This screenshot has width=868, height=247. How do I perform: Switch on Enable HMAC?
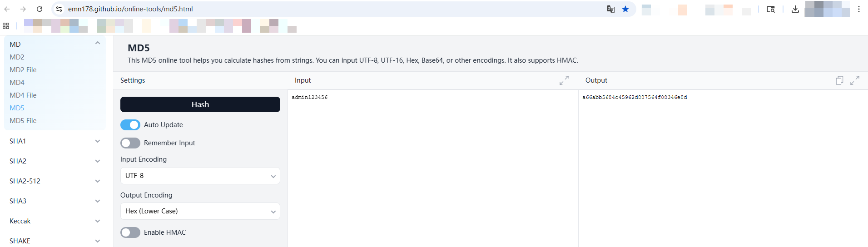coord(130,232)
